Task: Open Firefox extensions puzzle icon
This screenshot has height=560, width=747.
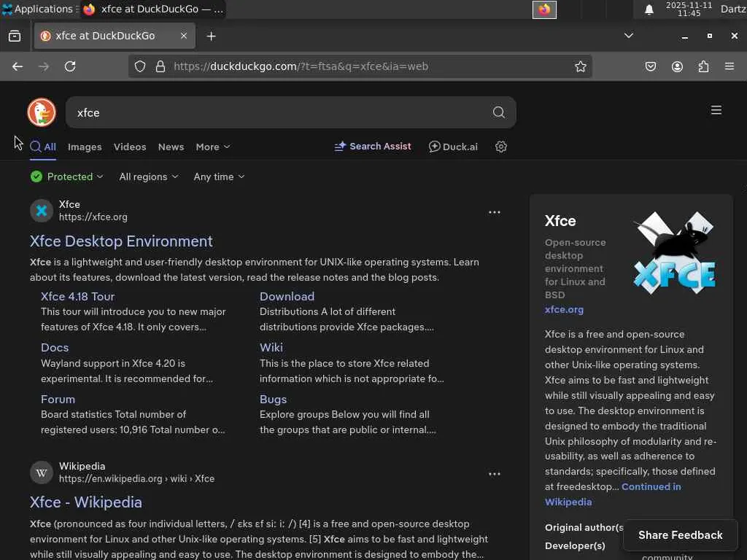Action: (703, 66)
